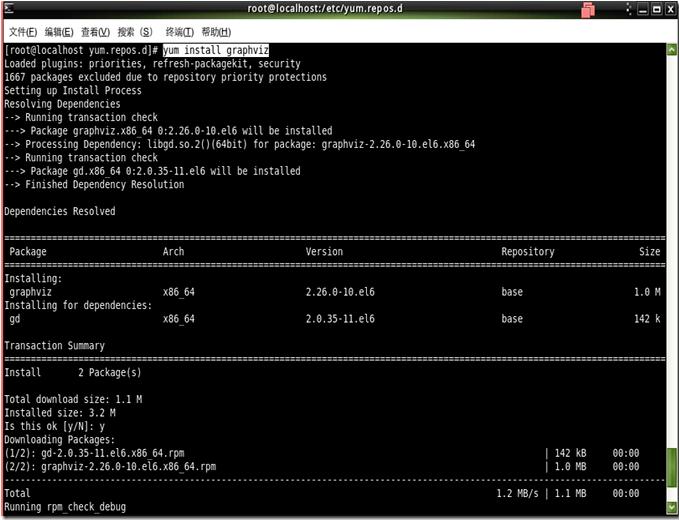Open the 帮助(H) menu
This screenshot has width=679, height=520.
click(x=216, y=32)
